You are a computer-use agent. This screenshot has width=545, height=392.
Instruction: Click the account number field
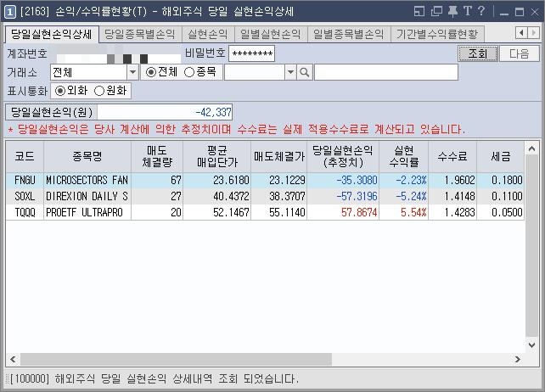pyautogui.click(x=118, y=53)
